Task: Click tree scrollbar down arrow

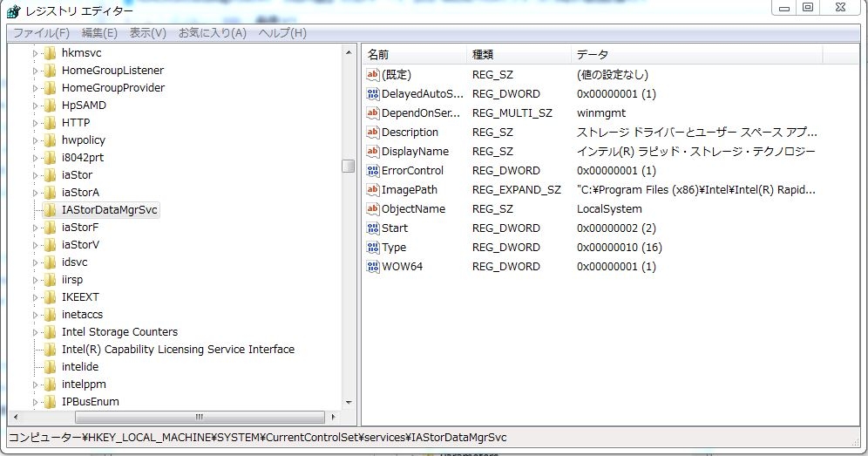Action: click(x=349, y=403)
